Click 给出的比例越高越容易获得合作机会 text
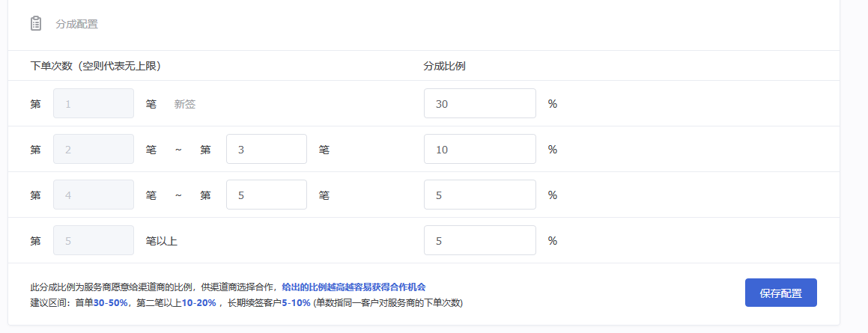Image resolution: width=868 pixels, height=333 pixels. [353, 287]
